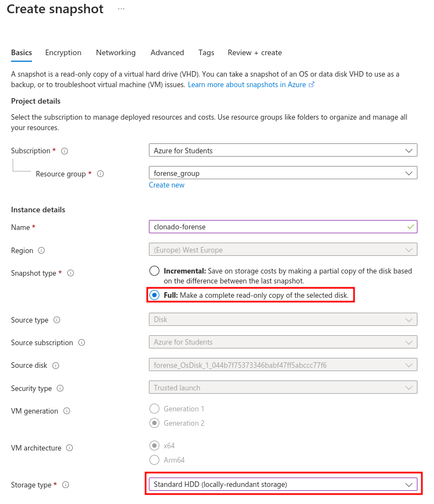
Task: Select the Incremental snapshot type radio button
Action: (x=154, y=271)
